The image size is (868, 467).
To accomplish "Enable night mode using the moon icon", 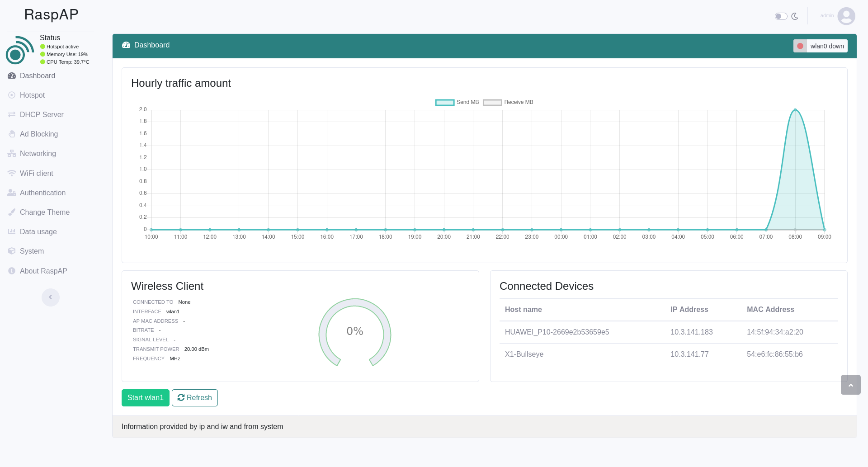I will tap(795, 16).
